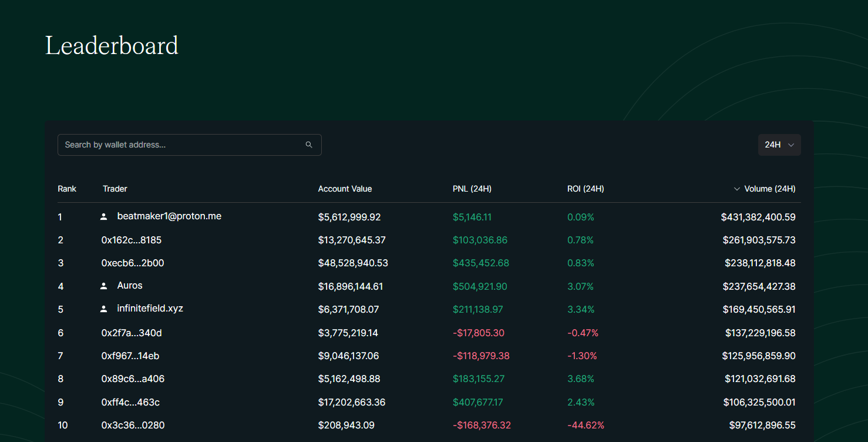The height and width of the screenshot is (442, 868).
Task: Click account value $5,162,498.88
Action: pyautogui.click(x=349, y=379)
